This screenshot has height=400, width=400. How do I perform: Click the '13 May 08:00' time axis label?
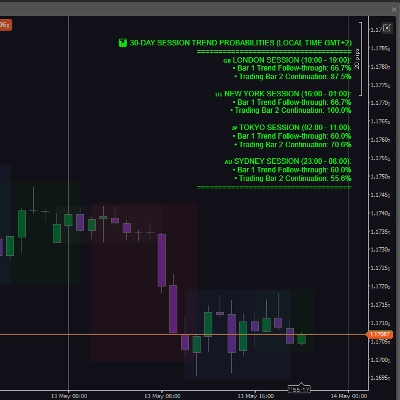(162, 396)
